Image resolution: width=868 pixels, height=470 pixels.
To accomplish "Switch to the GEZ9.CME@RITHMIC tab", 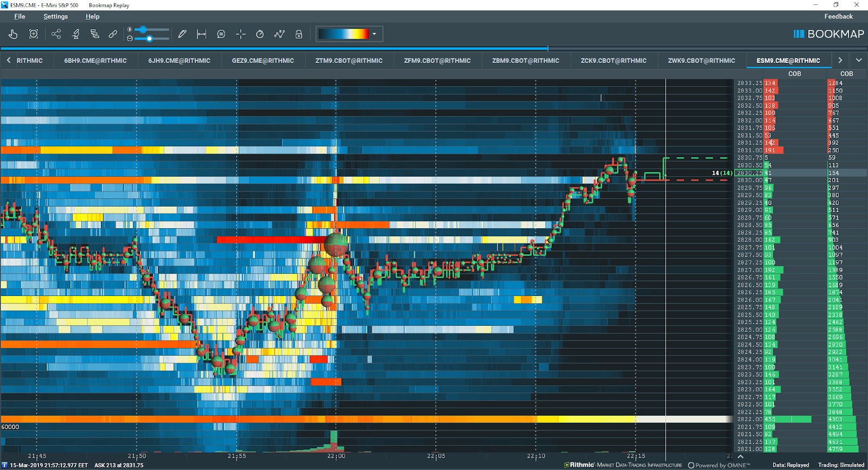I will coord(263,61).
